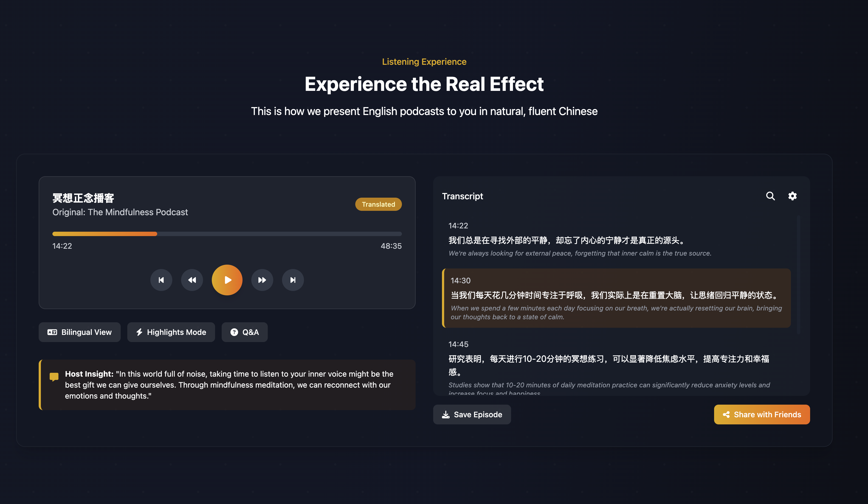
Task: Click the transcript scrollbar
Action: pyautogui.click(x=798, y=275)
